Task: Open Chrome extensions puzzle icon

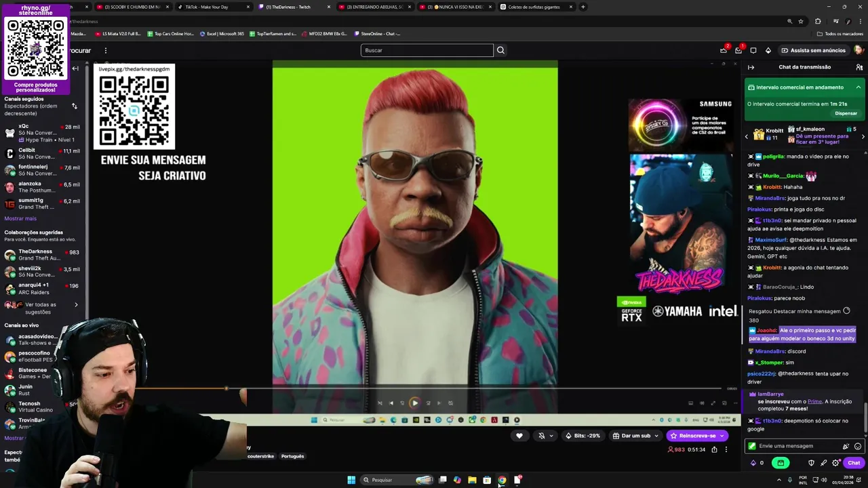Action: pyautogui.click(x=818, y=21)
